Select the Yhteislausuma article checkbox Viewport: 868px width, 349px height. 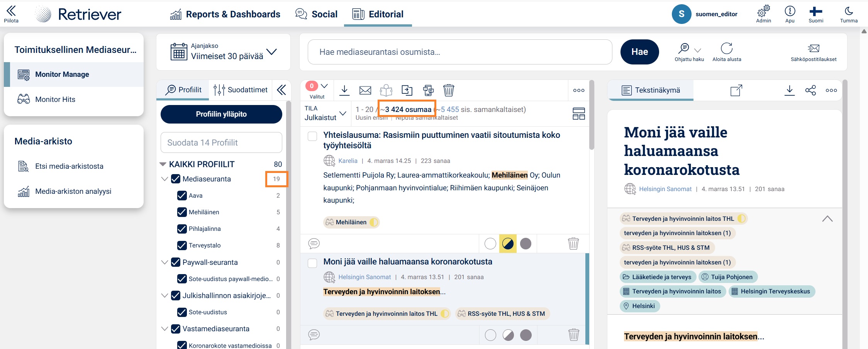pyautogui.click(x=312, y=136)
